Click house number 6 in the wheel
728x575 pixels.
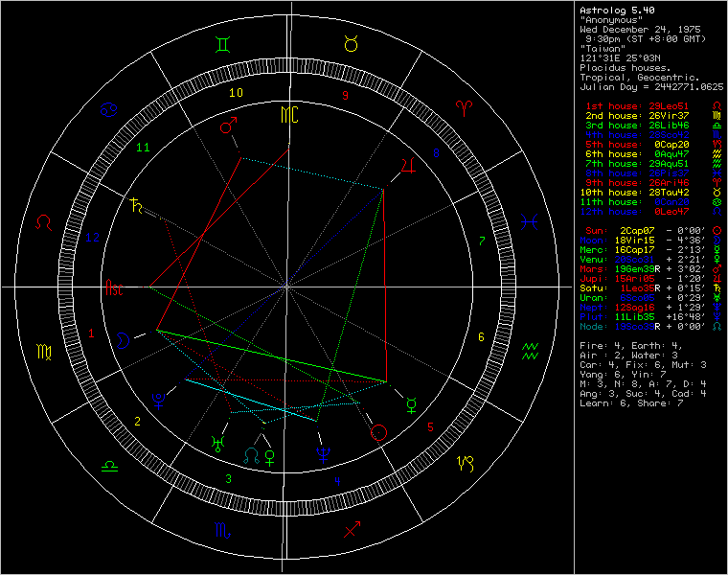click(x=481, y=337)
